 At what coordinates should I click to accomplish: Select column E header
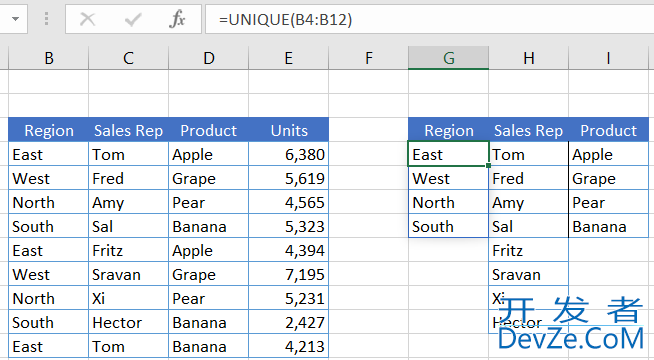pyautogui.click(x=289, y=58)
